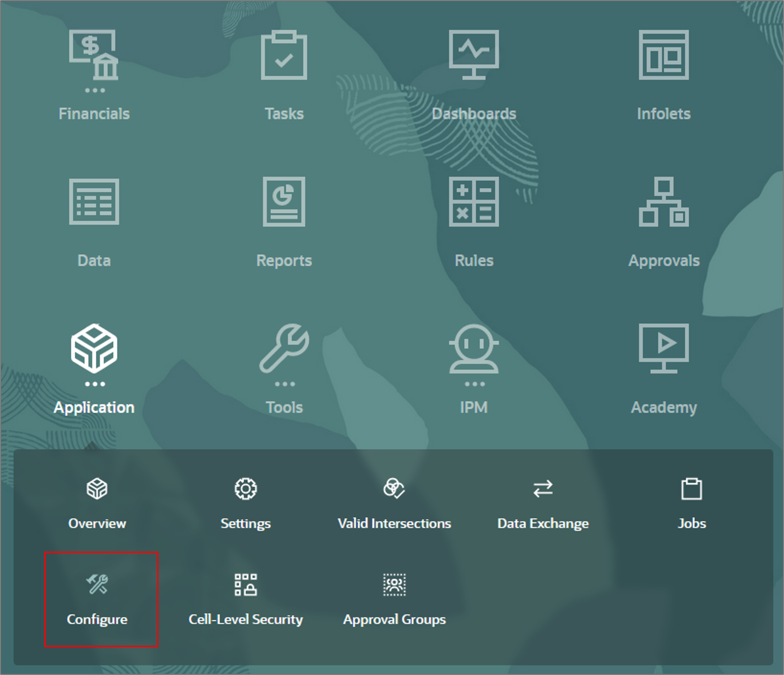
Task: Click the Data grid icon
Action: click(94, 201)
